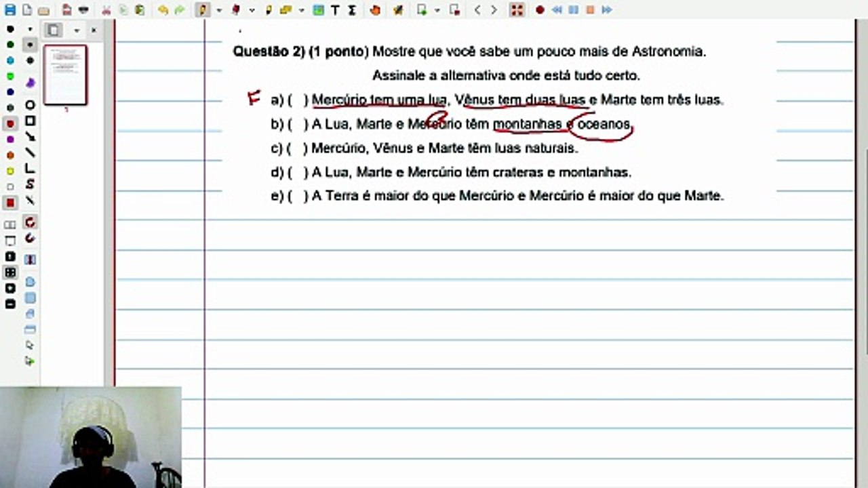This screenshot has height=488, width=868.
Task: Pick the black color swatch
Action: (x=10, y=29)
